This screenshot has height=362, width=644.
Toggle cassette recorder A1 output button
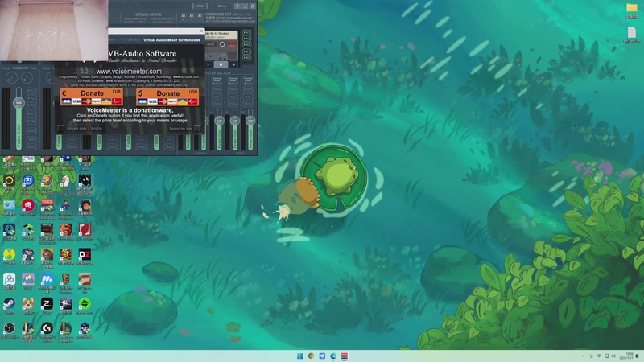pos(246,32)
